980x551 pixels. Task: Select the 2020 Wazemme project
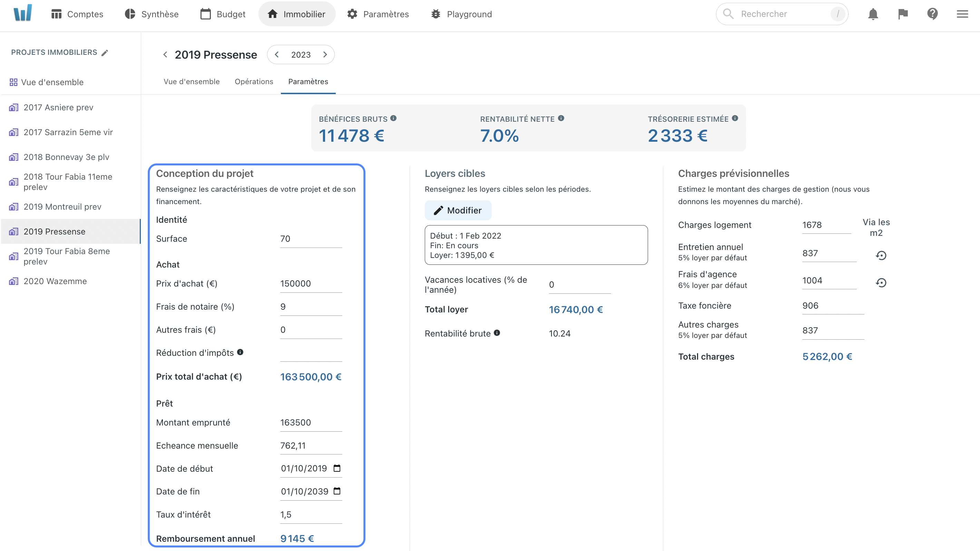pyautogui.click(x=55, y=281)
